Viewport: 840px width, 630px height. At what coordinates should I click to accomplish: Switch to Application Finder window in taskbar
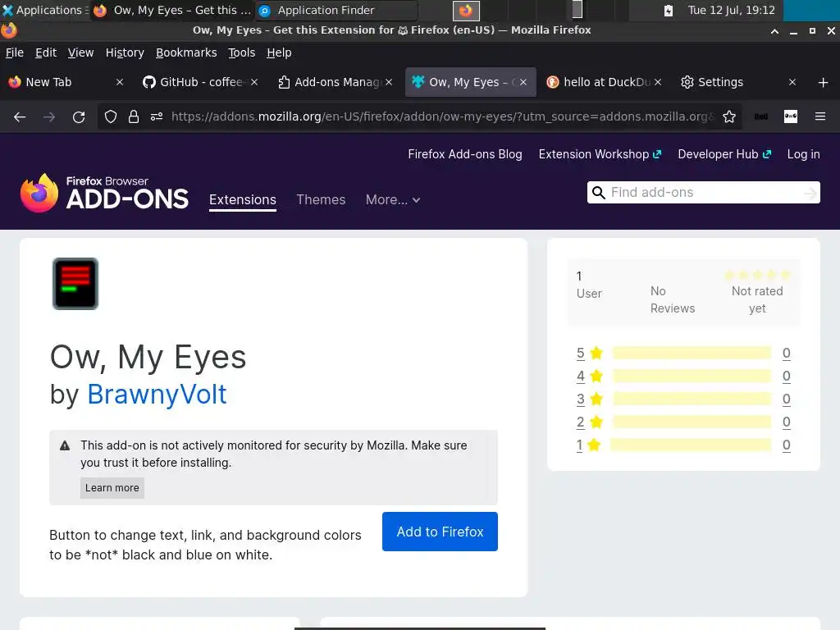point(336,10)
